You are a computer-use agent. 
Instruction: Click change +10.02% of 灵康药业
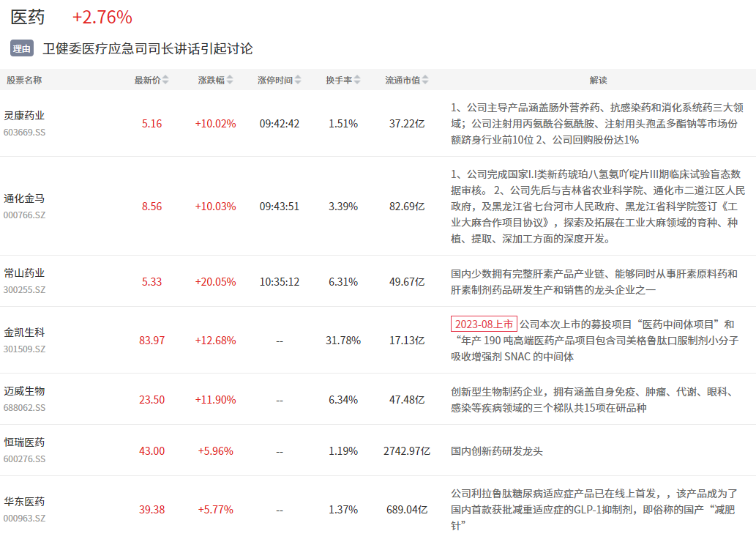tap(215, 124)
